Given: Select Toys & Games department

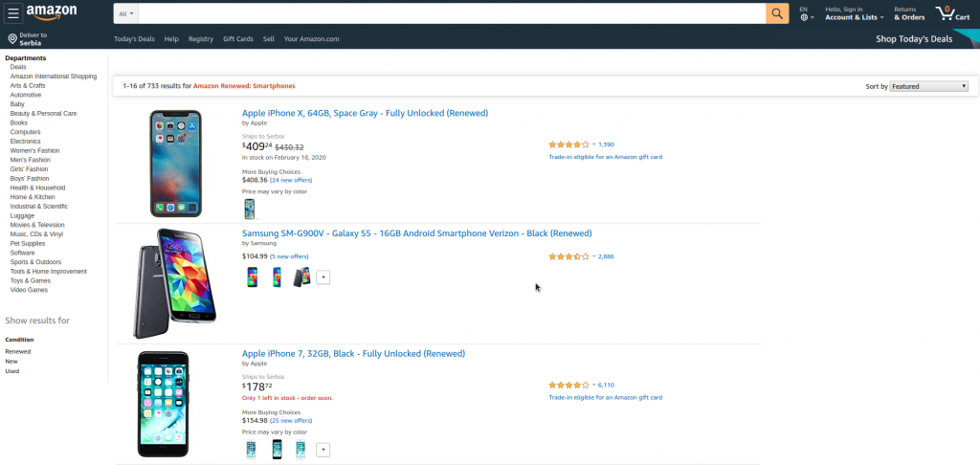Looking at the screenshot, I should click(31, 280).
